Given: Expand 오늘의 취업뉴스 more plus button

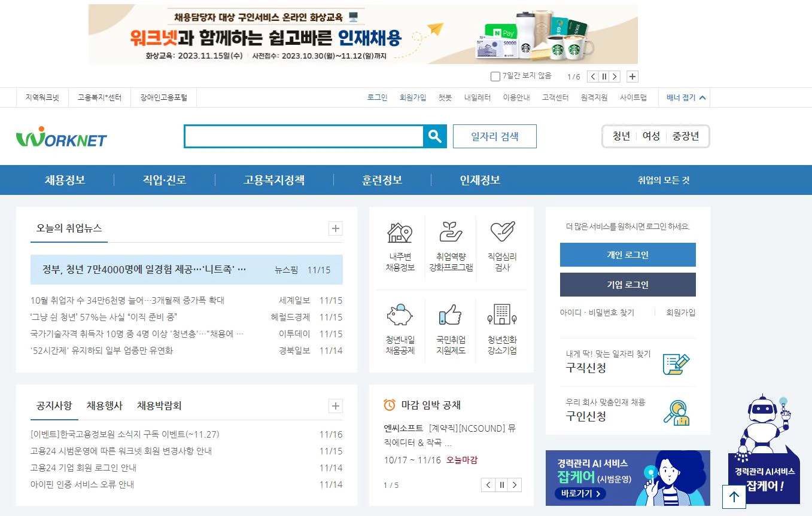Looking at the screenshot, I should (336, 228).
